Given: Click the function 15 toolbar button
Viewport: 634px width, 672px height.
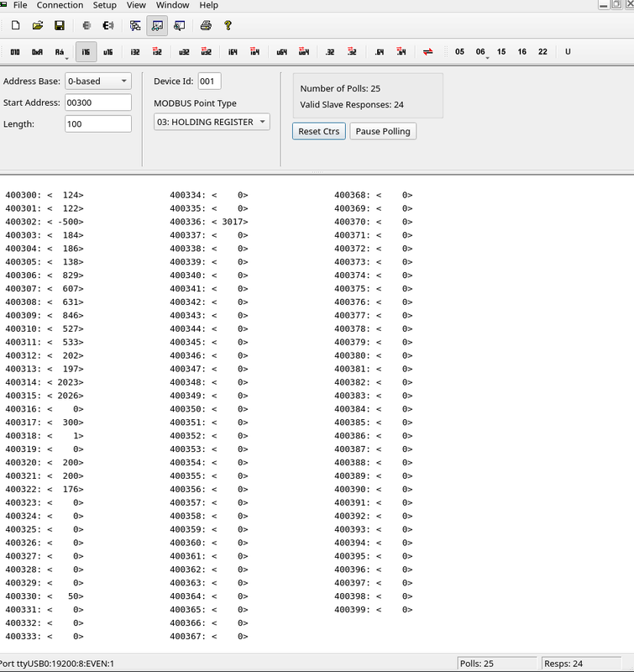Looking at the screenshot, I should point(501,52).
